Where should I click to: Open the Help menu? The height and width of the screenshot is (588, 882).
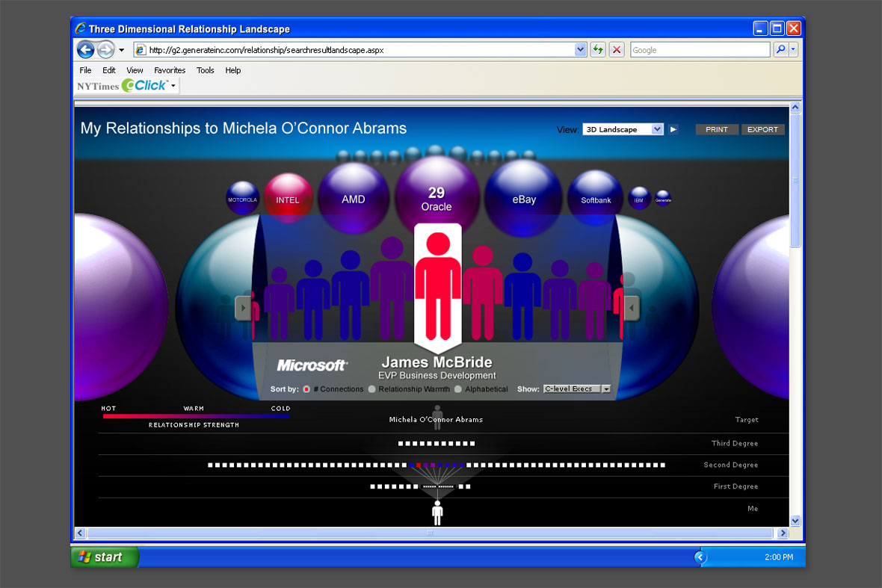pyautogui.click(x=233, y=70)
